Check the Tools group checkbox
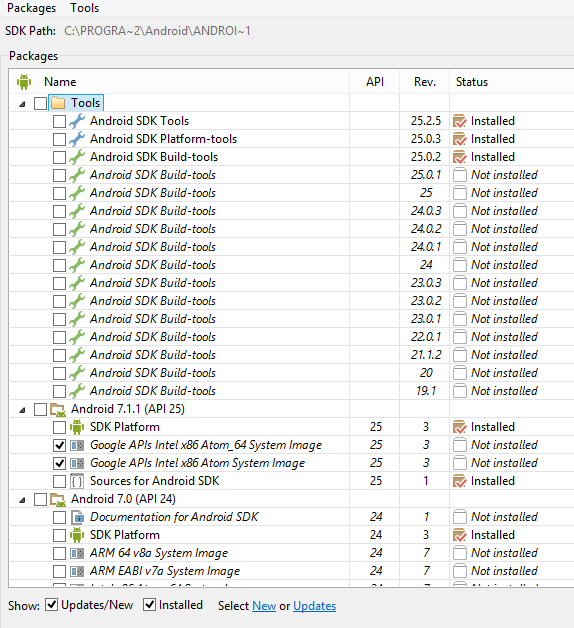Image resolution: width=574 pixels, height=628 pixels. tap(40, 103)
